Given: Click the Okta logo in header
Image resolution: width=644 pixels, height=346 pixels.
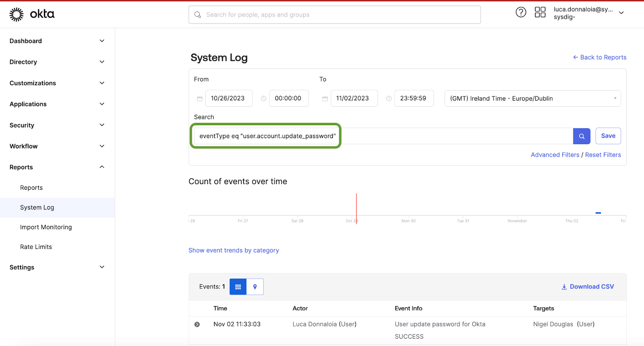Looking at the screenshot, I should tap(32, 14).
